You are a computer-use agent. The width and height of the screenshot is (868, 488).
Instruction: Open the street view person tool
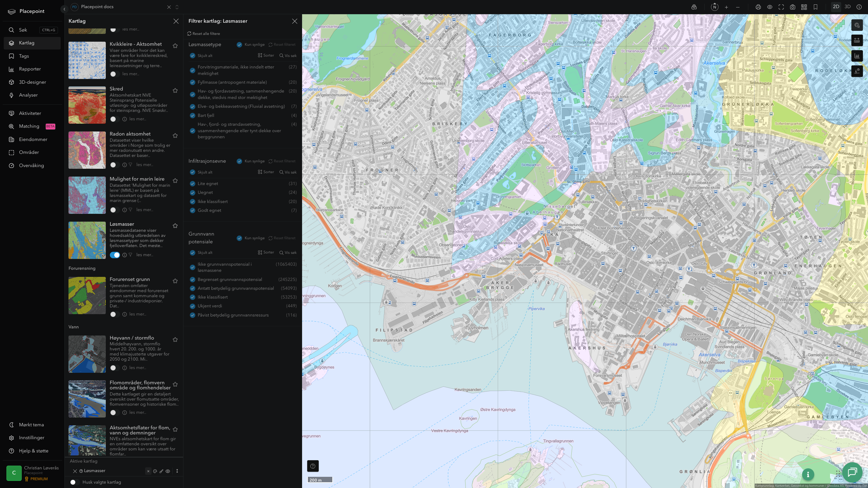pyautogui.click(x=857, y=71)
